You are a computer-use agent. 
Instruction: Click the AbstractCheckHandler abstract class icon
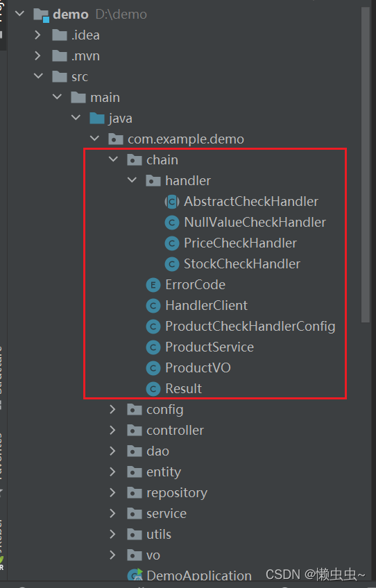[172, 202]
